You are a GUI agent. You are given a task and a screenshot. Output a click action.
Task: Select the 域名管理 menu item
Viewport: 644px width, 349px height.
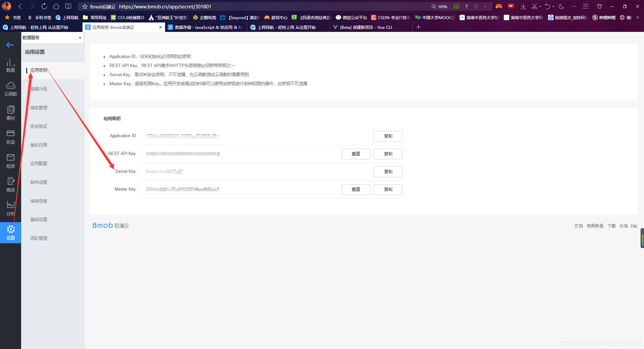(x=39, y=107)
